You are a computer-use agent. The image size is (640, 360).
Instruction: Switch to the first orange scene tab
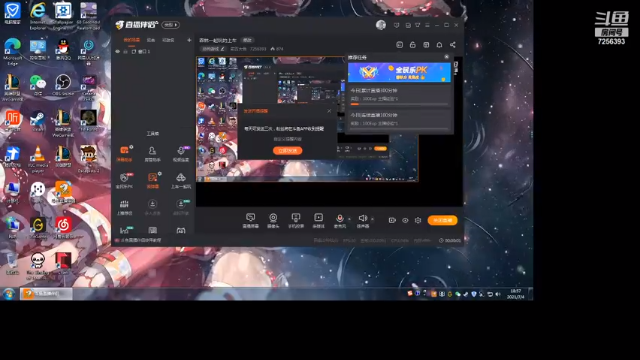point(131,40)
